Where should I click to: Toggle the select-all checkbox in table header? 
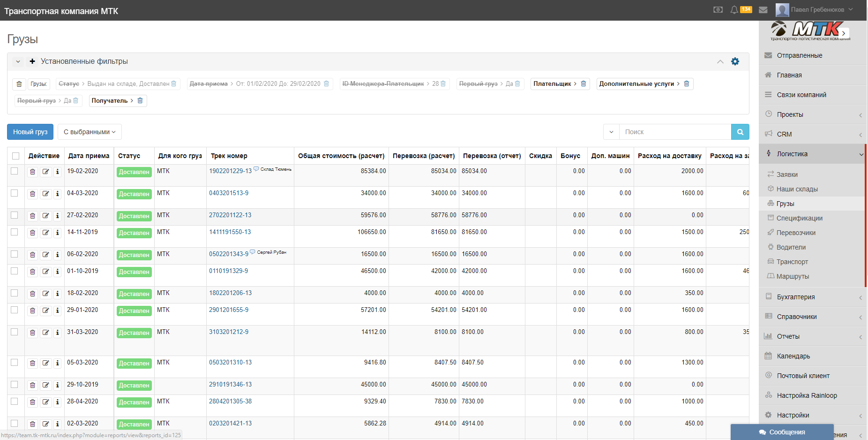coord(15,156)
